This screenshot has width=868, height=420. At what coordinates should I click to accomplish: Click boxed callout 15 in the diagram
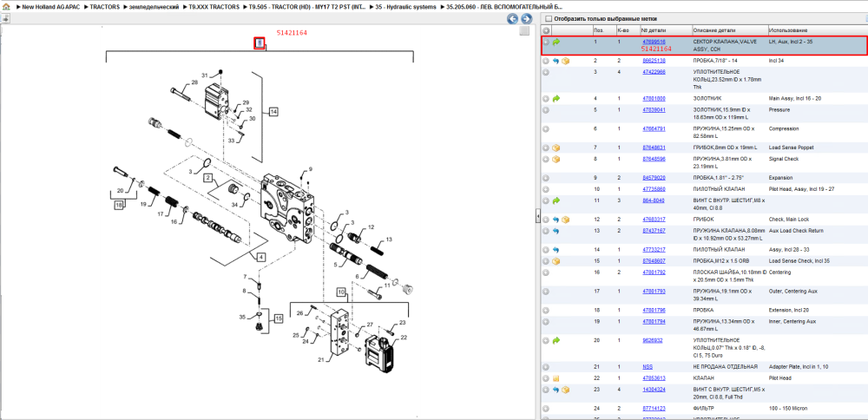tap(278, 318)
